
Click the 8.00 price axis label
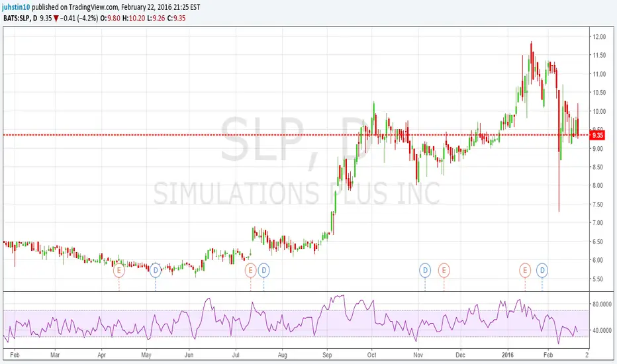(598, 185)
